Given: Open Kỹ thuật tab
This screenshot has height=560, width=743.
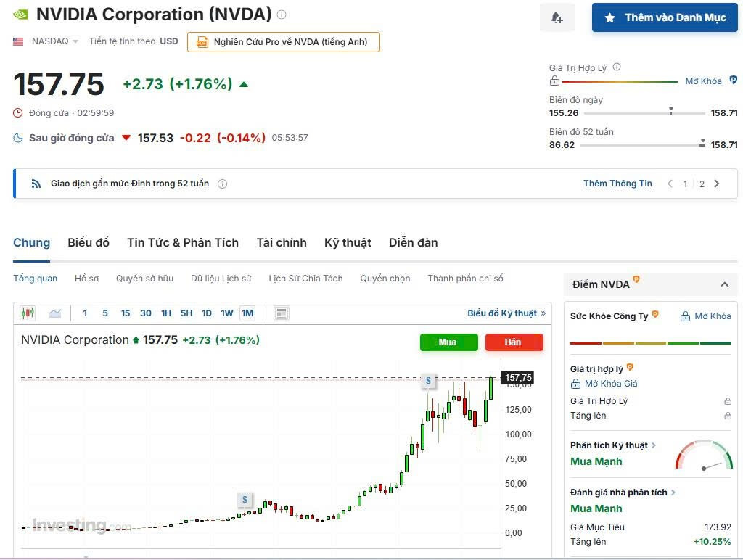Looking at the screenshot, I should 348,242.
